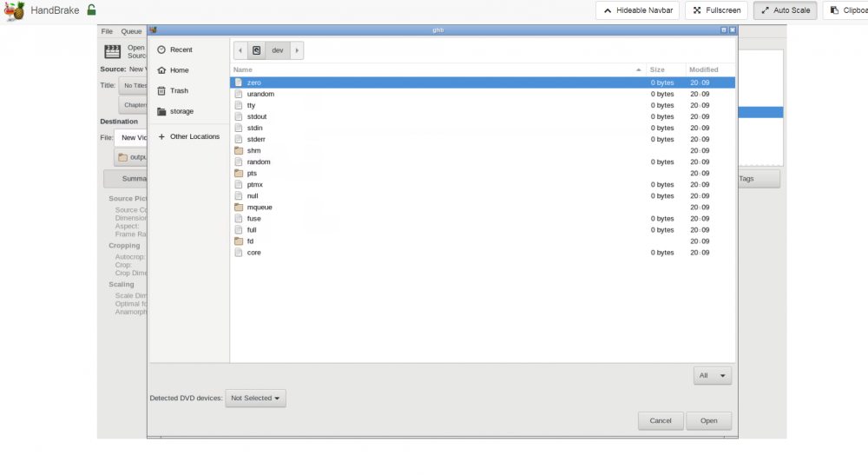This screenshot has width=868, height=475.
Task: Click the Open button in dialog
Action: (708, 421)
